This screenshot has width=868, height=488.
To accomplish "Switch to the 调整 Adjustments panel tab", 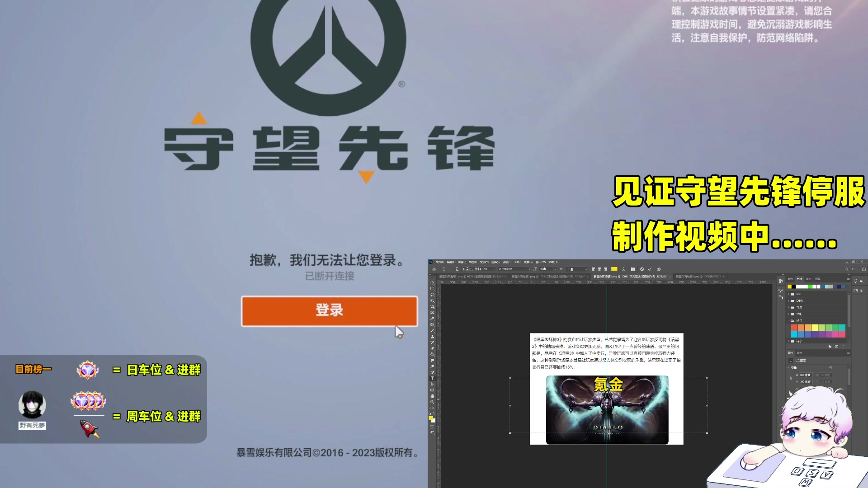I will (799, 353).
